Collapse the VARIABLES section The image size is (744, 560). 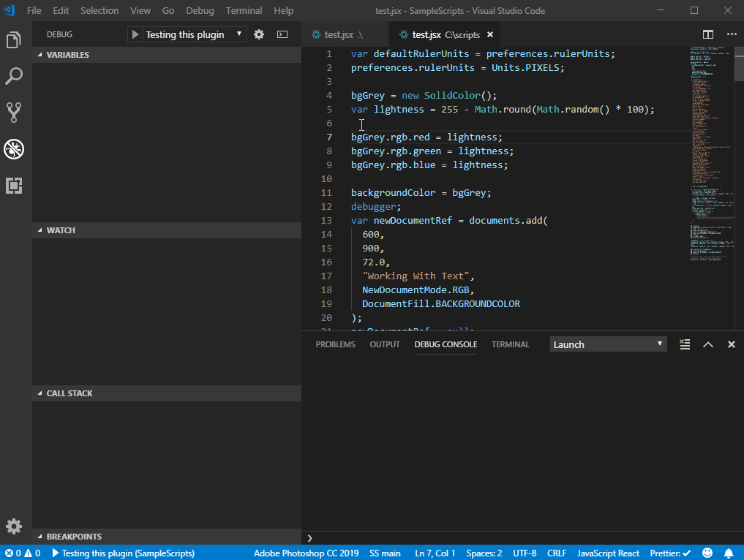[x=67, y=55]
